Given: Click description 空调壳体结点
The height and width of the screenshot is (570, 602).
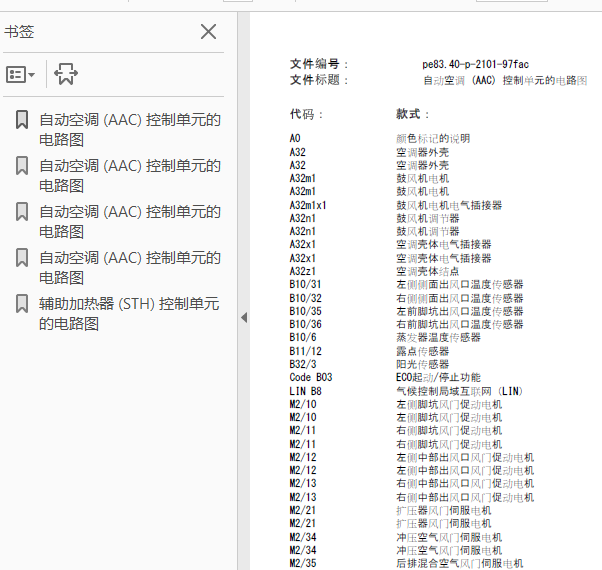Looking at the screenshot, I should [x=427, y=271].
